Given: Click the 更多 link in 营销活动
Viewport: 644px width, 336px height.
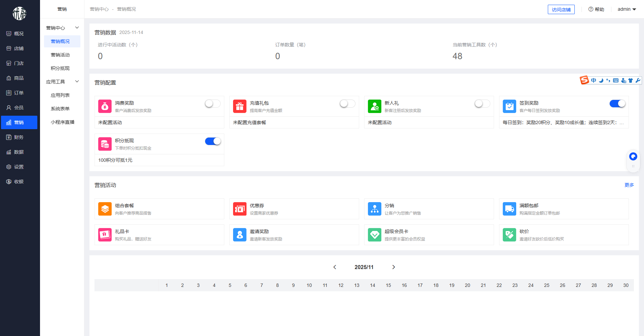Looking at the screenshot, I should (629, 185).
